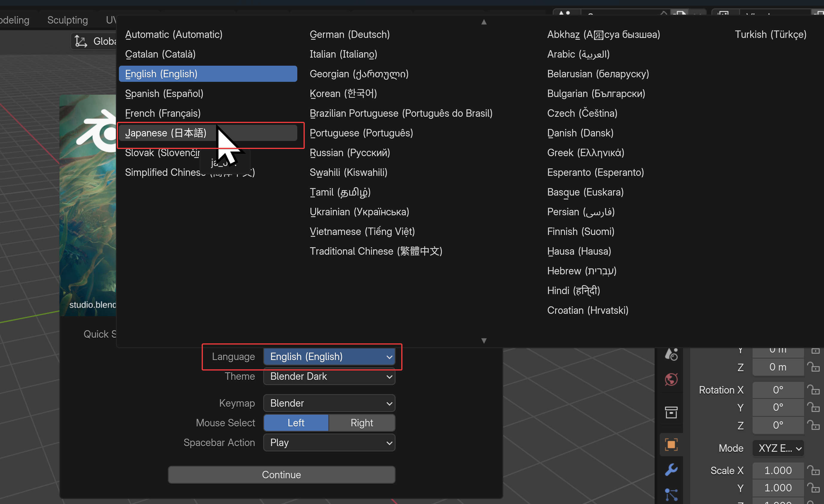This screenshot has width=824, height=504.
Task: Click the Location Z 0 m field
Action: click(x=778, y=367)
